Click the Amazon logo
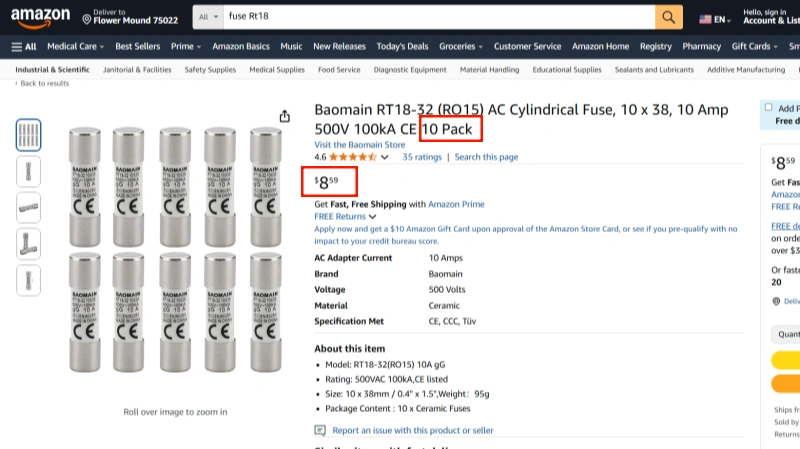 tap(40, 17)
